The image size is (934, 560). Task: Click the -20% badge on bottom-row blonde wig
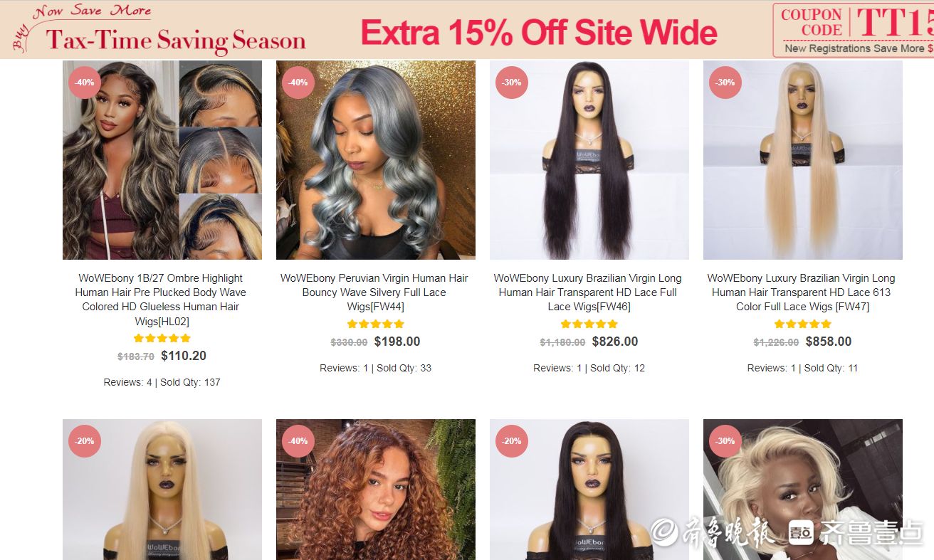(85, 441)
